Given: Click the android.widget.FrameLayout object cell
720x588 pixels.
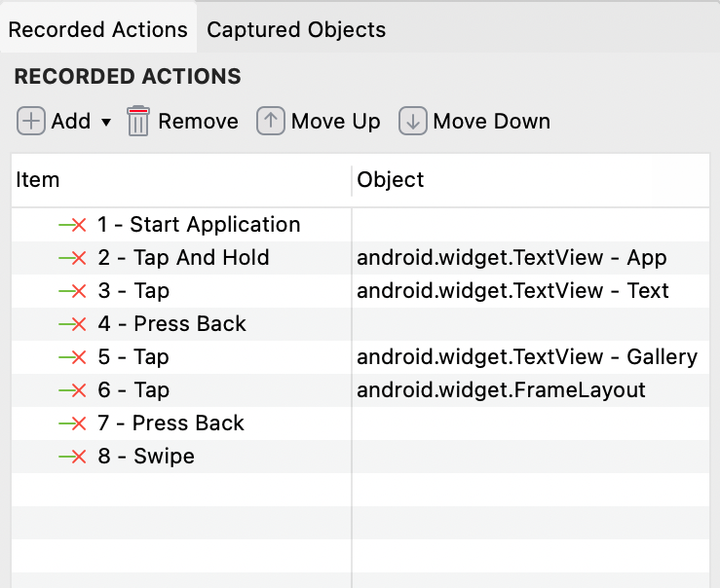Looking at the screenshot, I should point(502,390).
